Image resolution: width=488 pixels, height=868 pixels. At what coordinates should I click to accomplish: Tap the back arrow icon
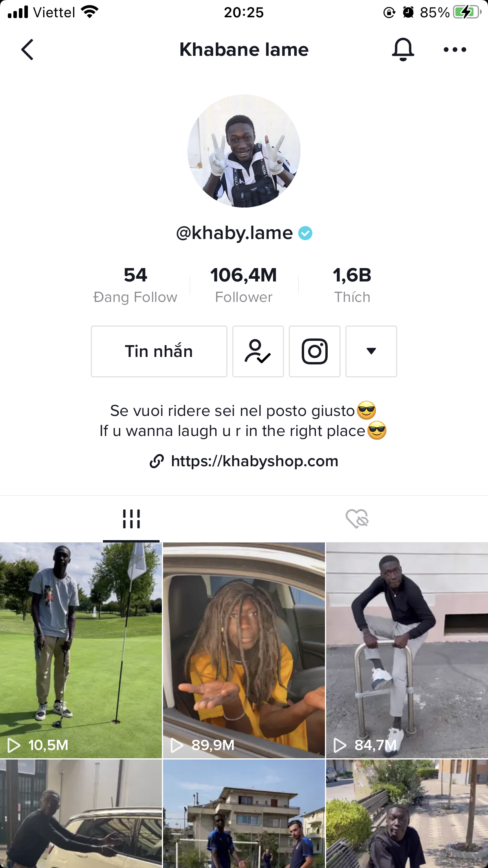28,50
